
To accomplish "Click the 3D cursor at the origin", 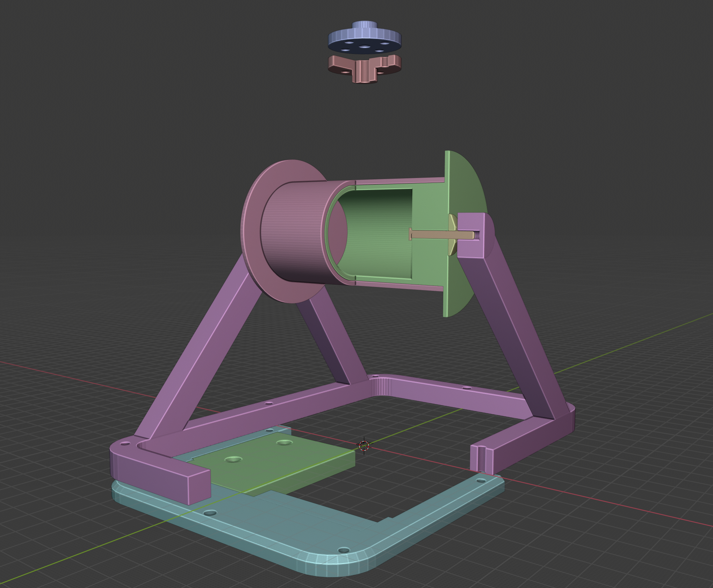I will pyautogui.click(x=364, y=445).
